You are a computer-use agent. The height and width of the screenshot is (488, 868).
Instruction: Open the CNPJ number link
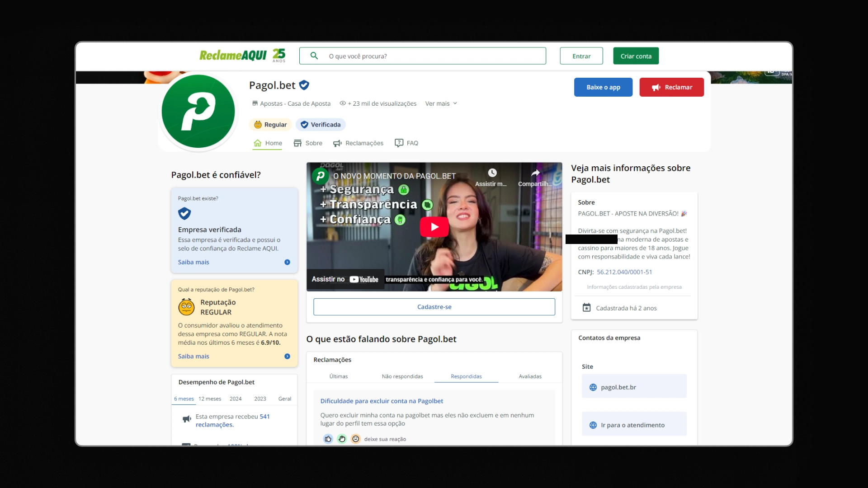pos(624,272)
